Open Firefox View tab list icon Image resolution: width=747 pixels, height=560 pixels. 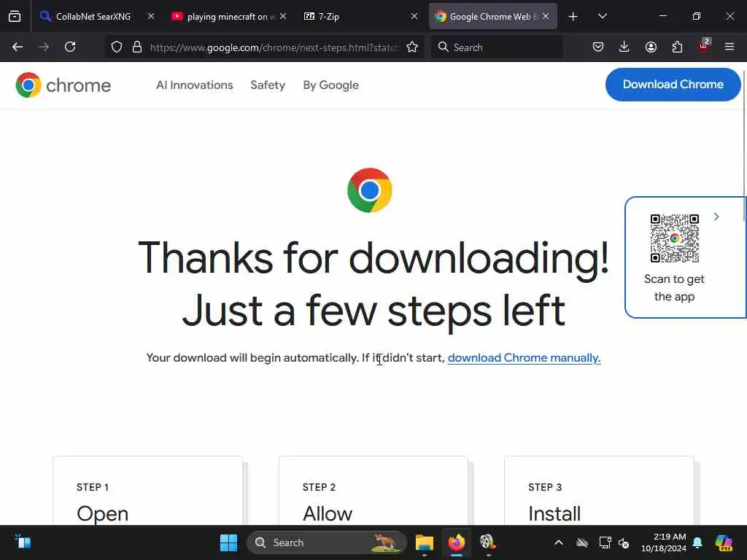tap(15, 16)
